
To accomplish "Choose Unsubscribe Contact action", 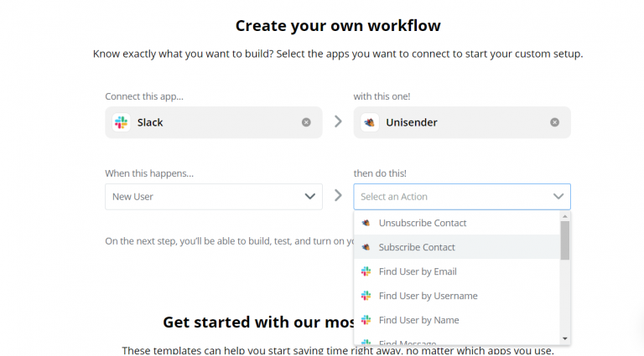I will (457, 223).
